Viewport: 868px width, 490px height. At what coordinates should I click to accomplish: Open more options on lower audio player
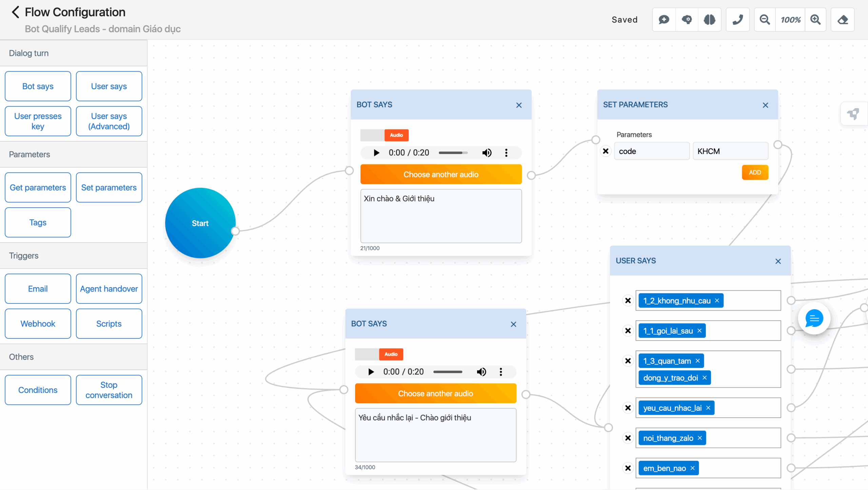[x=501, y=372]
